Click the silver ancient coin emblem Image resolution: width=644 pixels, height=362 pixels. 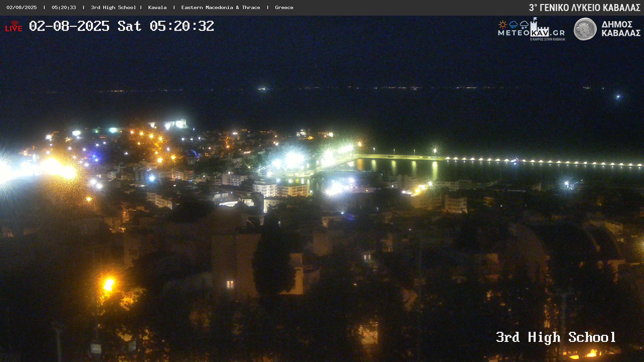coord(585,29)
